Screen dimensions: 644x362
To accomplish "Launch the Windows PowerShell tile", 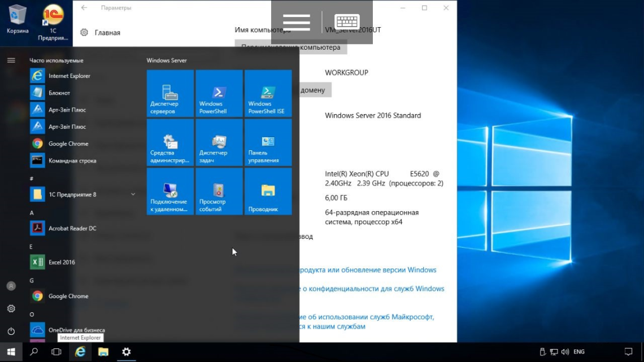I will 219,93.
